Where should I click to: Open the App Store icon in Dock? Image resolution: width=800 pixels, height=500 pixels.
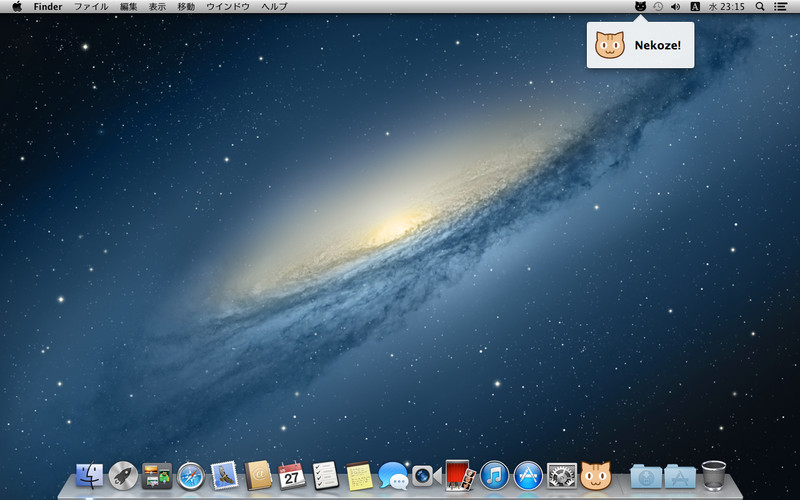tap(528, 476)
